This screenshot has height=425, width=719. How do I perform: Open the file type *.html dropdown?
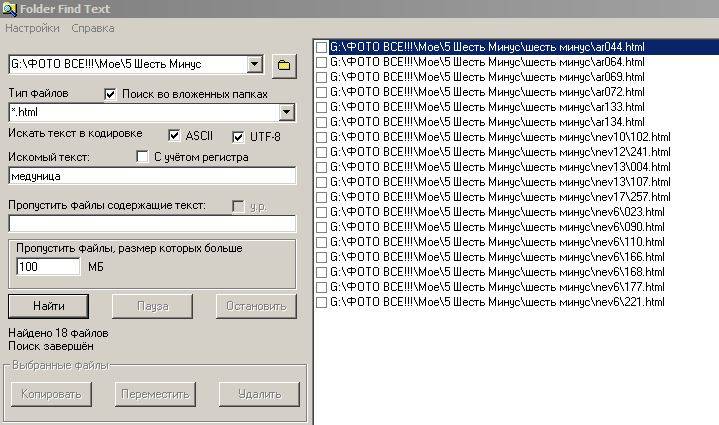[287, 113]
